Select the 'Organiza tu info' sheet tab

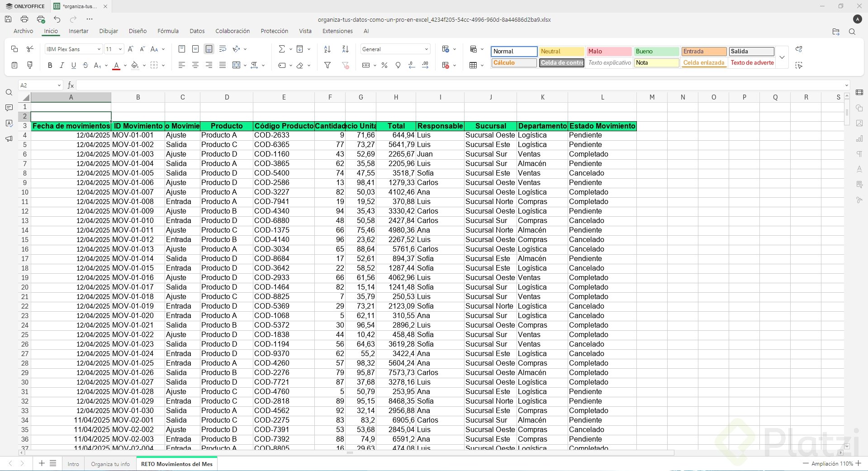110,464
